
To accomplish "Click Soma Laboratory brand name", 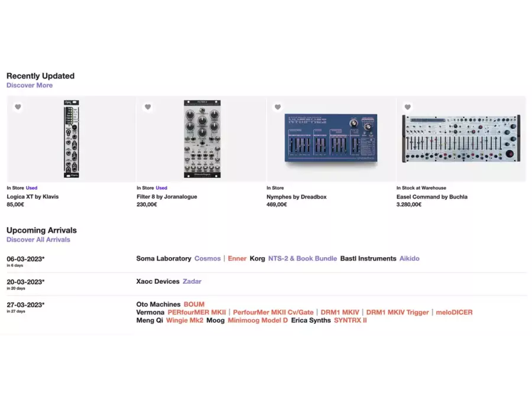I will point(164,258).
